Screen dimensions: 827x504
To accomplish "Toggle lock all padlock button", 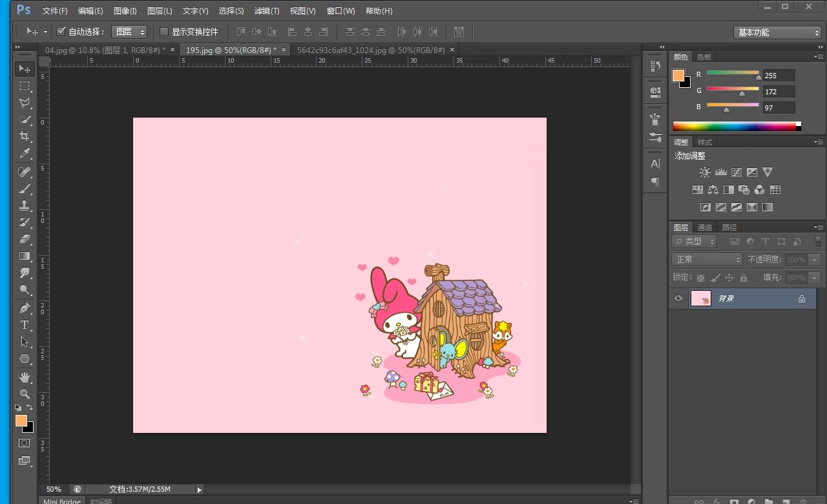I will click(x=744, y=278).
